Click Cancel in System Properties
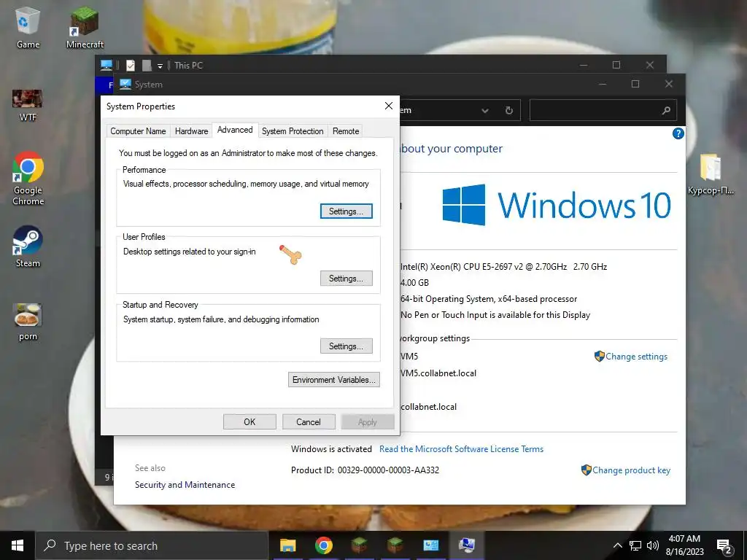 pyautogui.click(x=309, y=422)
